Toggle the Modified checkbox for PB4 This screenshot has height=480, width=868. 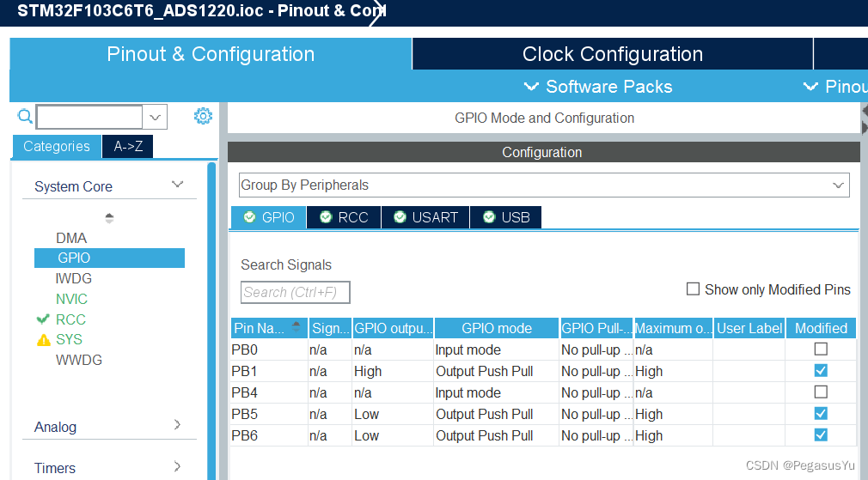(821, 392)
